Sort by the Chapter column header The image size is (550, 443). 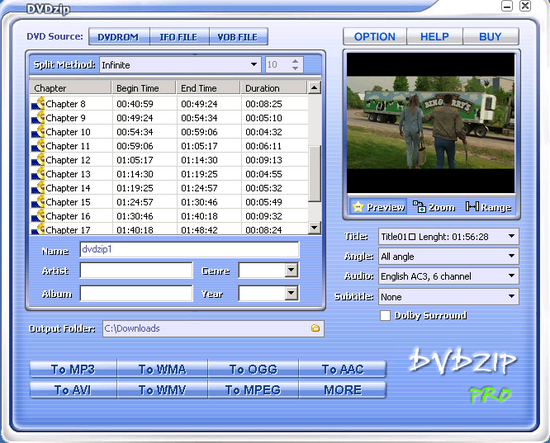click(x=70, y=88)
